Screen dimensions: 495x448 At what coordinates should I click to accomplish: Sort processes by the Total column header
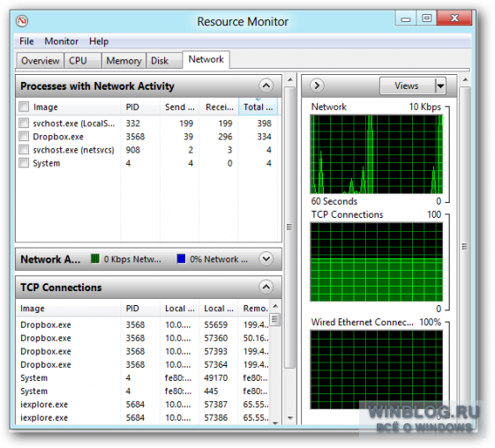pyautogui.click(x=258, y=107)
